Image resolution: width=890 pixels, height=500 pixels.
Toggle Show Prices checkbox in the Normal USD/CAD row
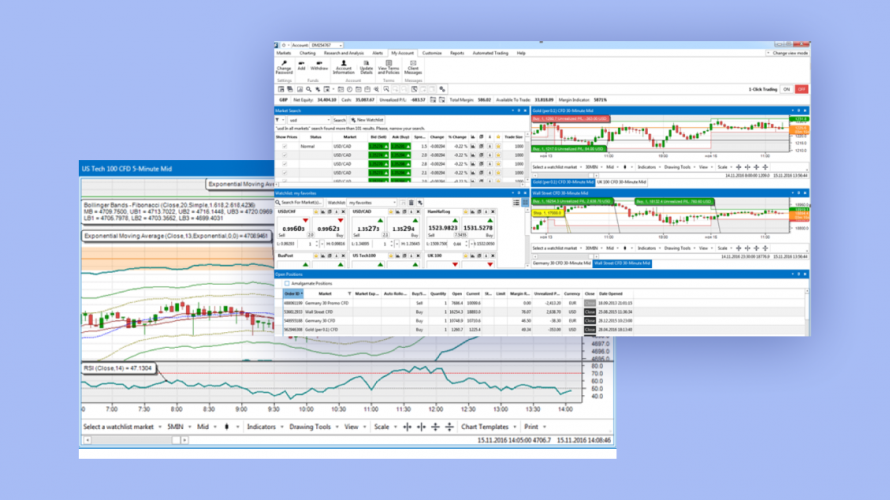click(x=284, y=146)
